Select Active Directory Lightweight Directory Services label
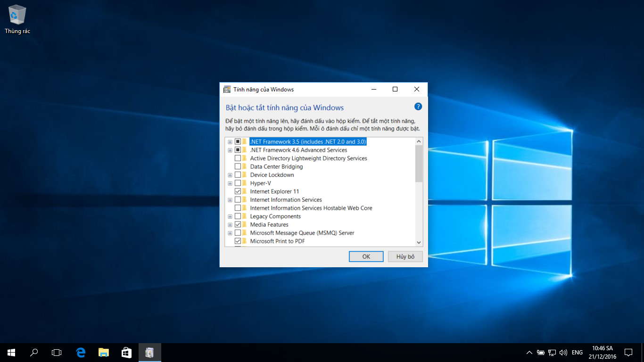 (308, 158)
